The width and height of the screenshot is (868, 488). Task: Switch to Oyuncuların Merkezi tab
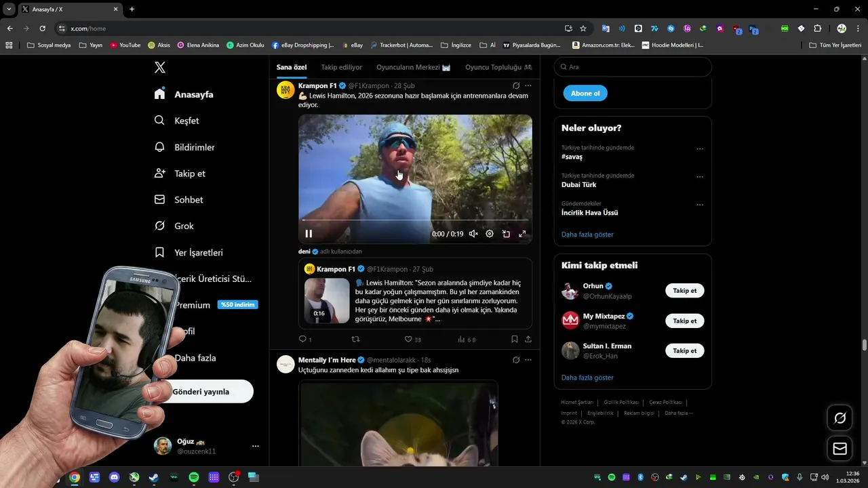[414, 67]
